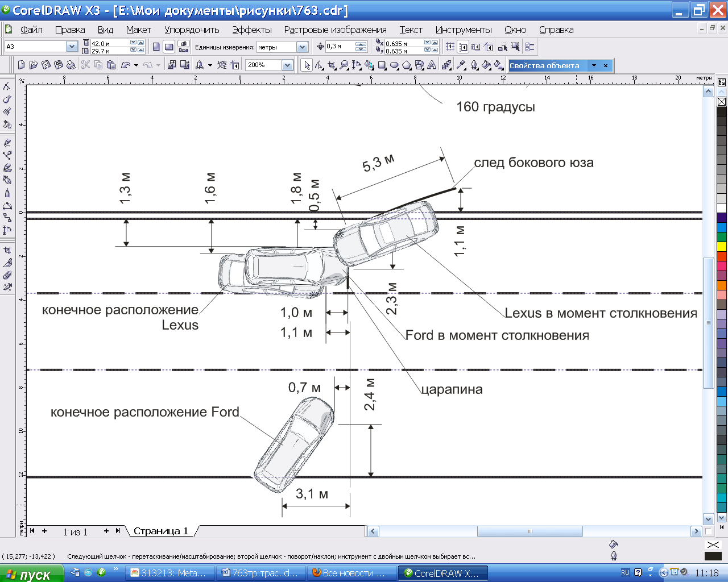Select the Connector tool in left toolbox
The width and height of the screenshot is (728, 582).
pyautogui.click(x=7, y=218)
